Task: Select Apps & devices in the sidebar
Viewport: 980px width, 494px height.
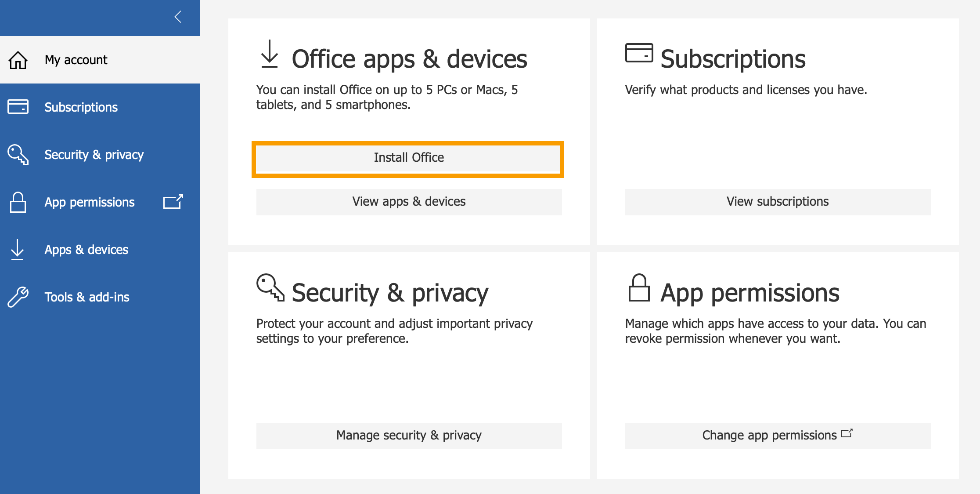Action: tap(86, 250)
